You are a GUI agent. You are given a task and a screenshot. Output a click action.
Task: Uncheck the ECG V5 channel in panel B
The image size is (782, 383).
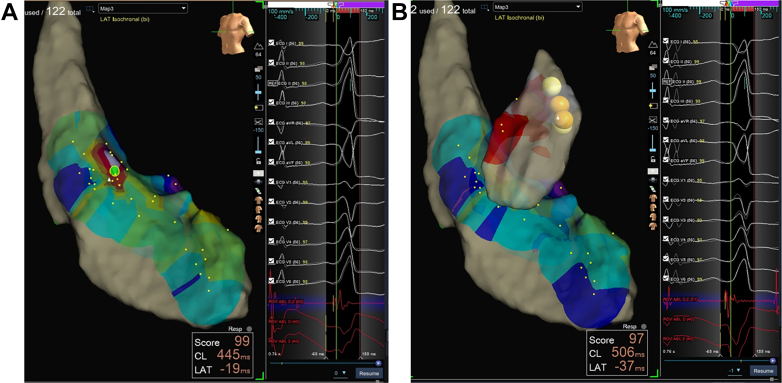tap(666, 258)
